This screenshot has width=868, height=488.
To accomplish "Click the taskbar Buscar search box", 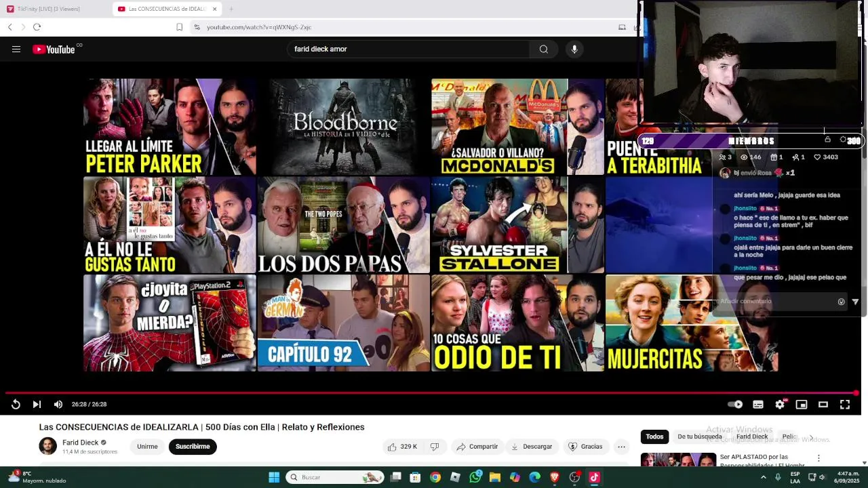I will coord(336,477).
